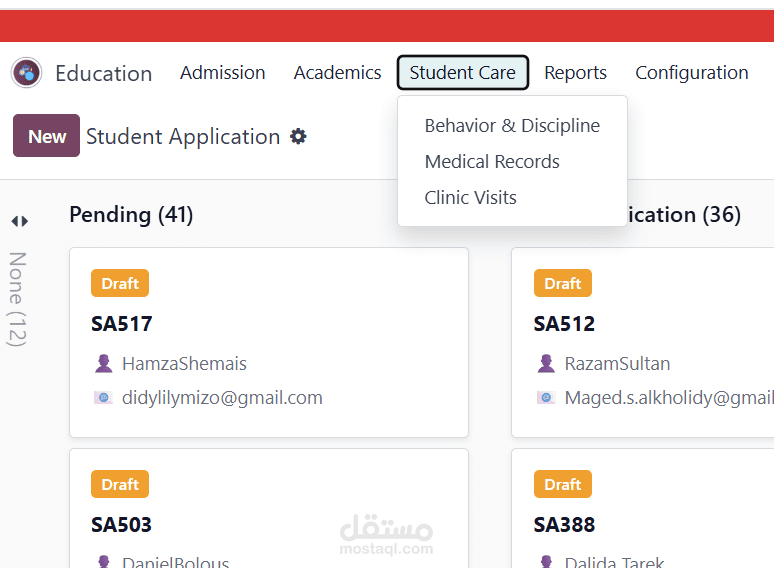Open the Academics menu

[x=338, y=73]
